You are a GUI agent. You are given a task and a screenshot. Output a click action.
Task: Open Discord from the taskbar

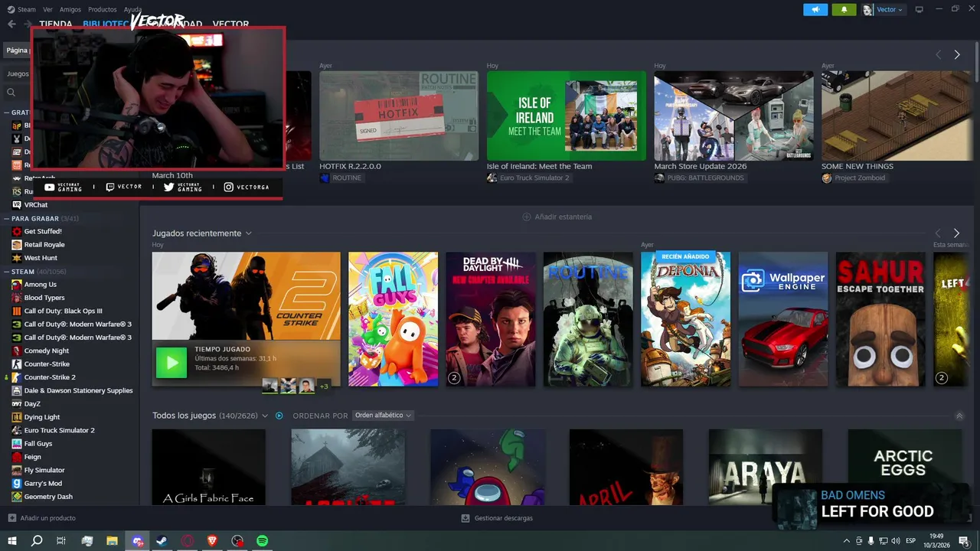pyautogui.click(x=137, y=541)
